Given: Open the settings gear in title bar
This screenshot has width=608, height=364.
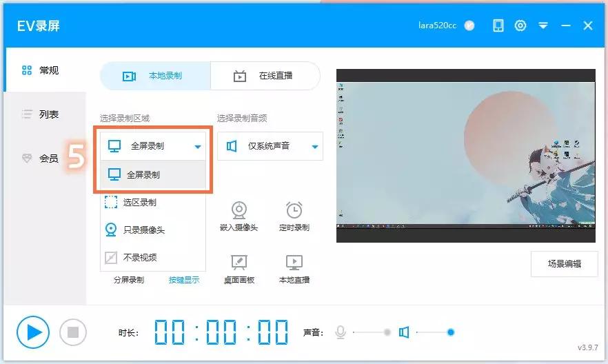Looking at the screenshot, I should point(520,26).
